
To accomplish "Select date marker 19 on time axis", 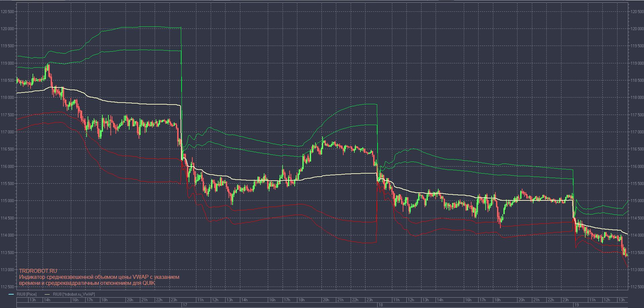I will pyautogui.click(x=576, y=305).
